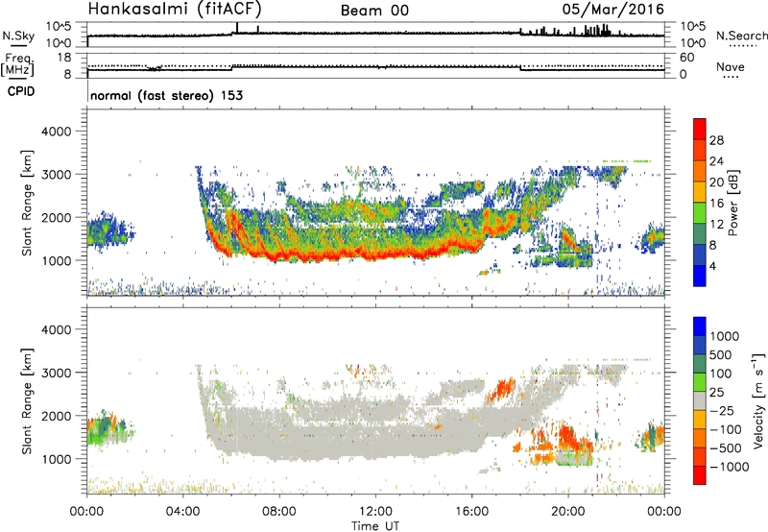Click the 'Hankasalmi (fitACF)' title text
768x532 pixels.
tap(175, 9)
